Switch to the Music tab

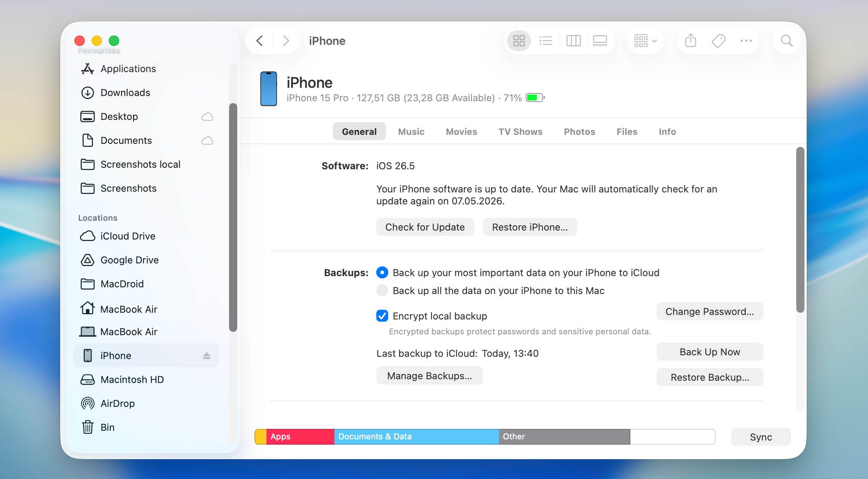click(411, 132)
